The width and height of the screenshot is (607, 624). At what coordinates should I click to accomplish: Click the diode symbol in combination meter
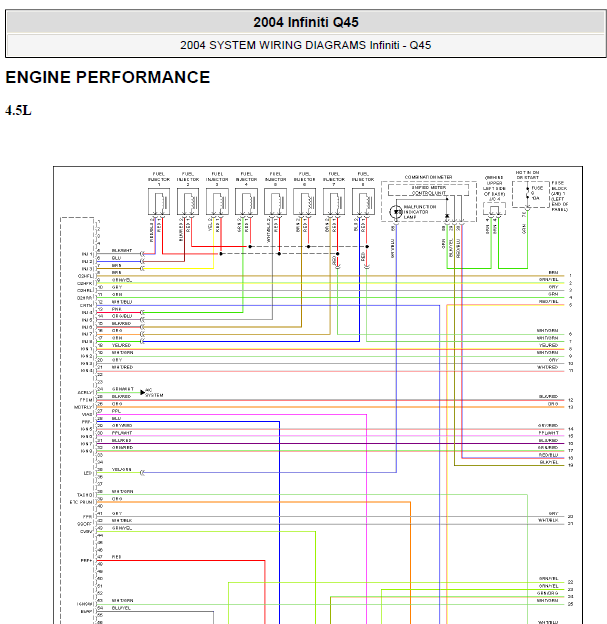(x=447, y=216)
